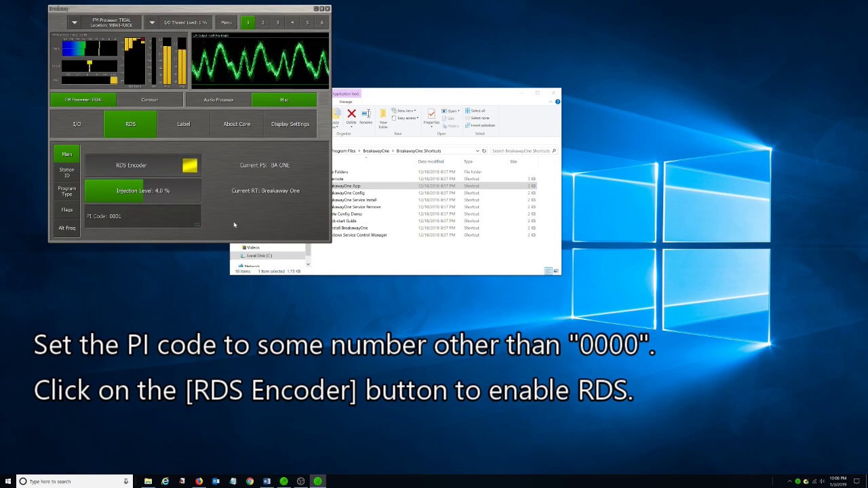Switch Explorer to large icons view
Viewport: 868px width, 488px height.
click(x=556, y=271)
